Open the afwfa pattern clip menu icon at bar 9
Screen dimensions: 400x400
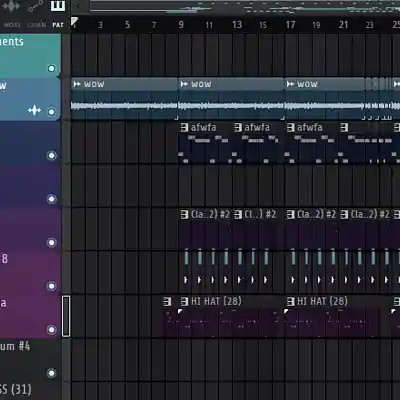coord(184,127)
